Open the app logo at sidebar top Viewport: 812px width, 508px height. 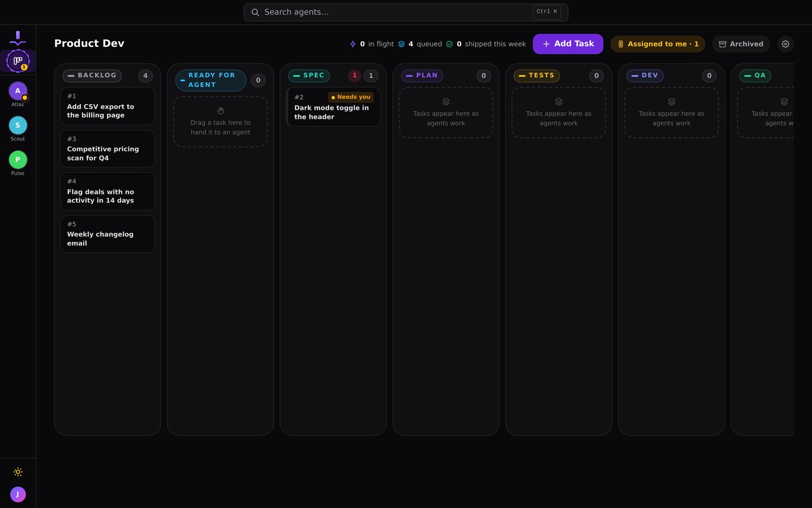point(18,38)
